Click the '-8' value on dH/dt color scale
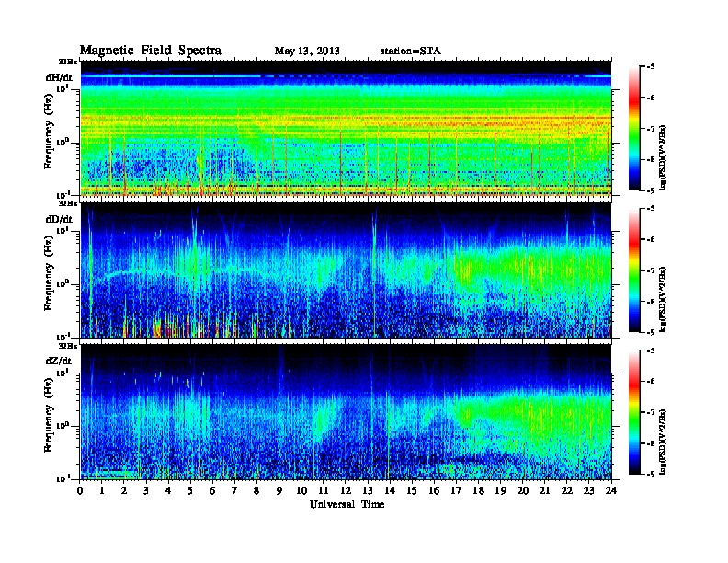728x563 pixels. 651,159
